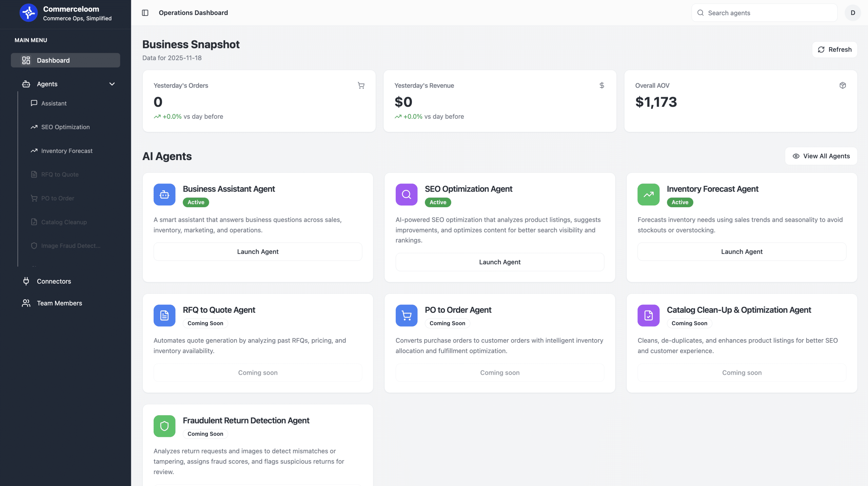Click the Fraudulent Return Detection shield icon
This screenshot has height=486, width=868.
(164, 426)
